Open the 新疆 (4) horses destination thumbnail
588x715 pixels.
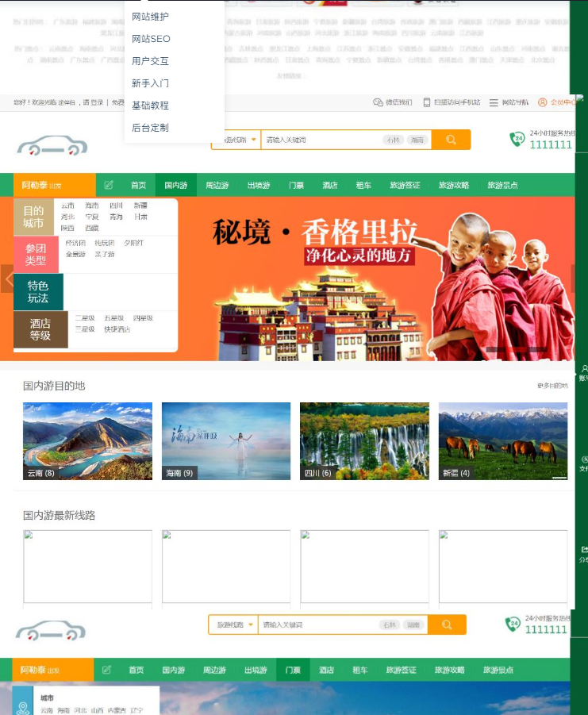[x=502, y=440]
